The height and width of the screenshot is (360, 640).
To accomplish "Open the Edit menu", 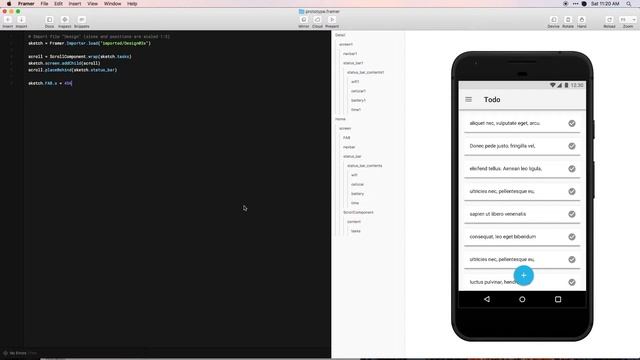I will (58, 4).
